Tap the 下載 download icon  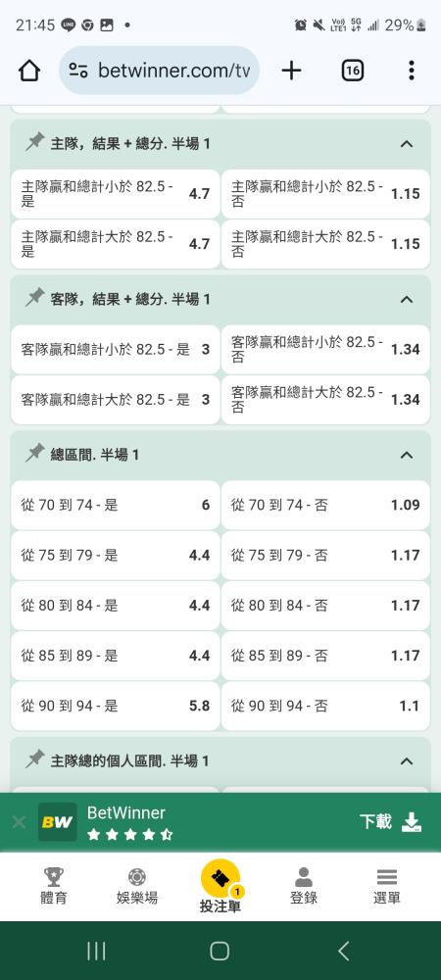pos(411,822)
